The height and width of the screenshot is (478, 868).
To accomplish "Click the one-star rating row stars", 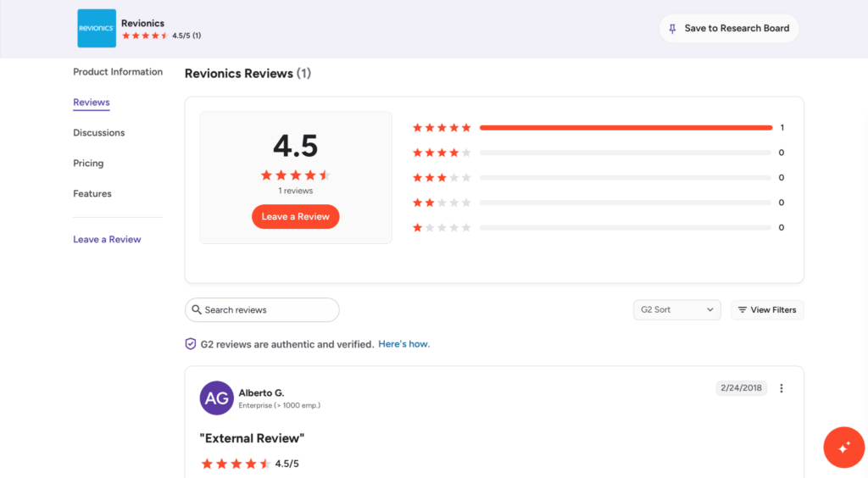I will pyautogui.click(x=442, y=227).
